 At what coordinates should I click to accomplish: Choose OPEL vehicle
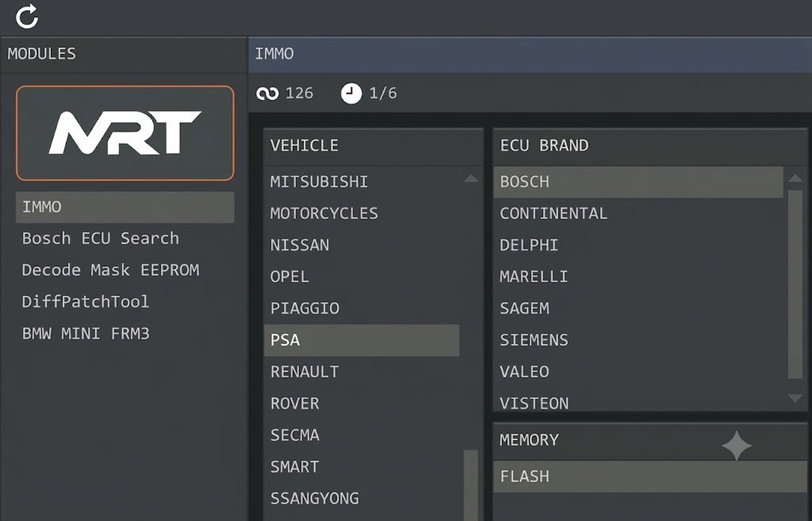click(362, 277)
